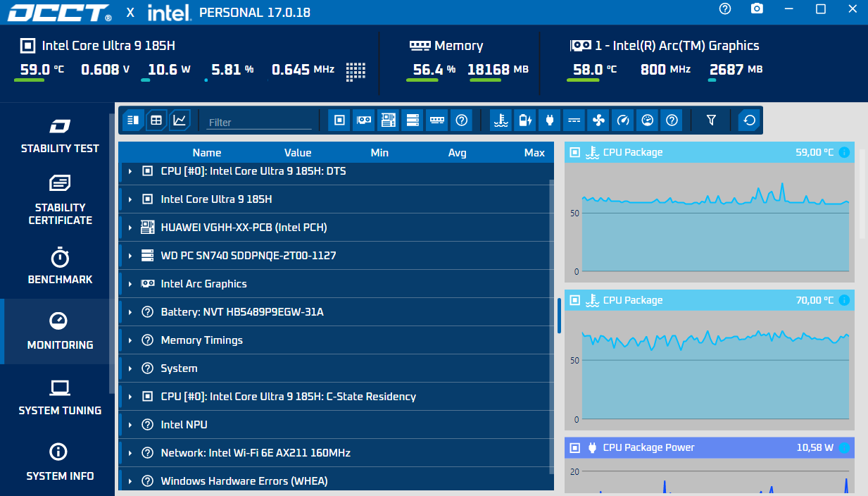Click CPU chip icon beside Intel Core Ultra 9 185H
Image resolution: width=868 pixels, height=496 pixels.
[x=27, y=46]
